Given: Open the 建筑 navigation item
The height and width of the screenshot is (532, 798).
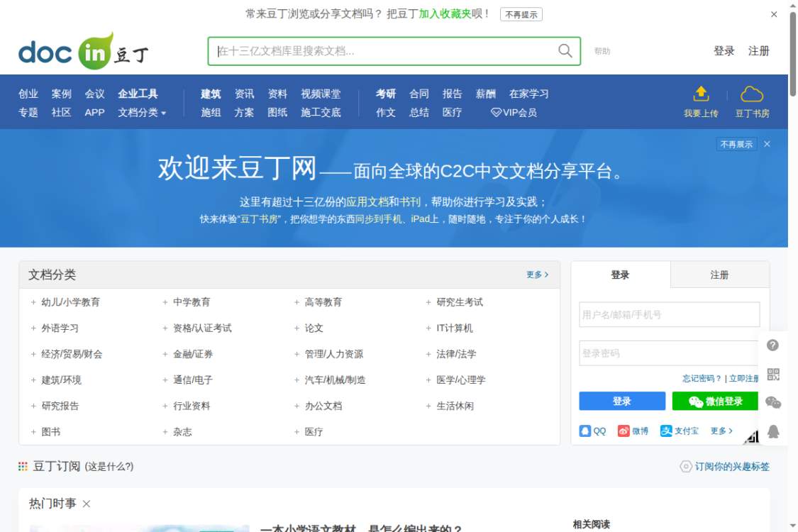Looking at the screenshot, I should click(x=211, y=94).
